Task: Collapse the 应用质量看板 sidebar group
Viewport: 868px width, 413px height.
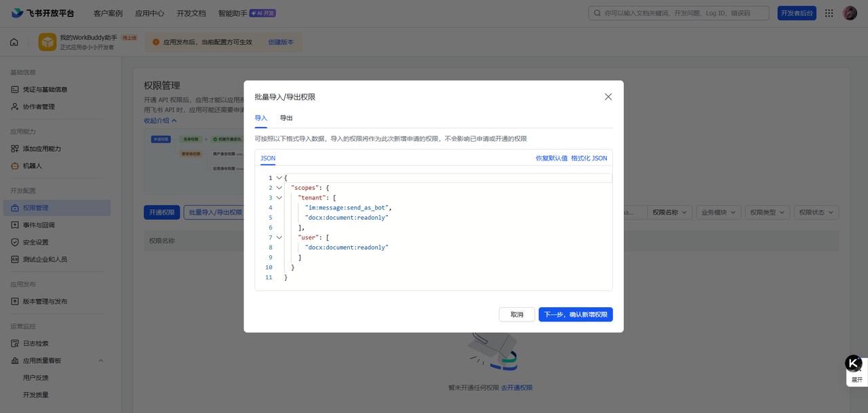Action: 101,361
